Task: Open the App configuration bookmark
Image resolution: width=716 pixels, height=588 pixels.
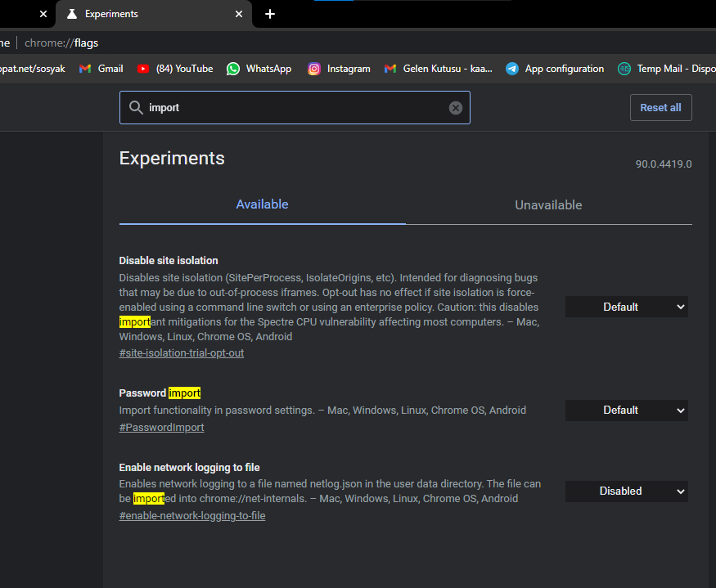Action: pyautogui.click(x=555, y=69)
